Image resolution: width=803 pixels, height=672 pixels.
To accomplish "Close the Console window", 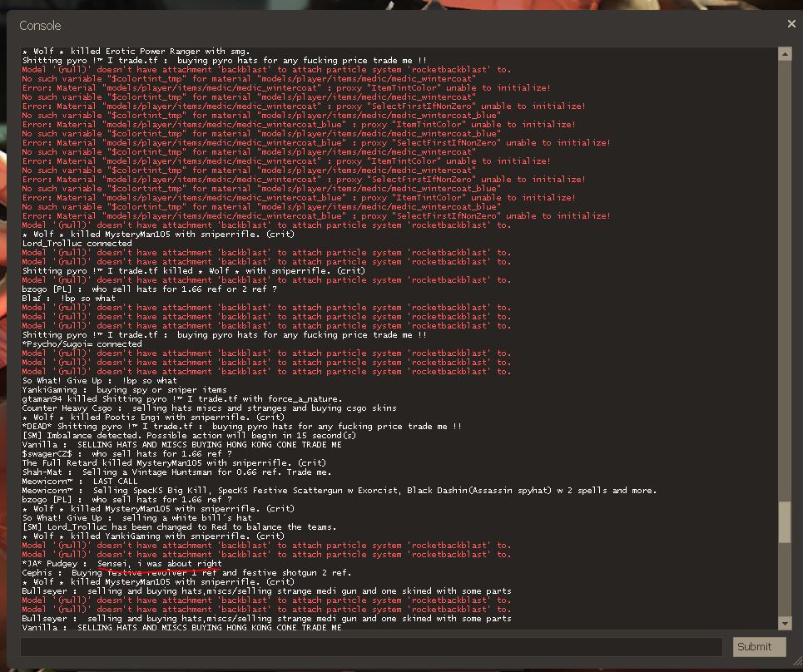I will click(x=791, y=24).
